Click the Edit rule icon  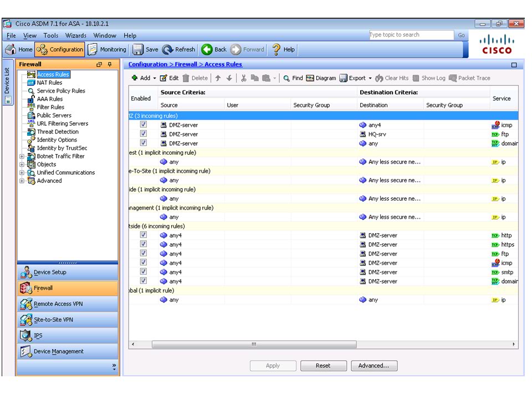[163, 78]
